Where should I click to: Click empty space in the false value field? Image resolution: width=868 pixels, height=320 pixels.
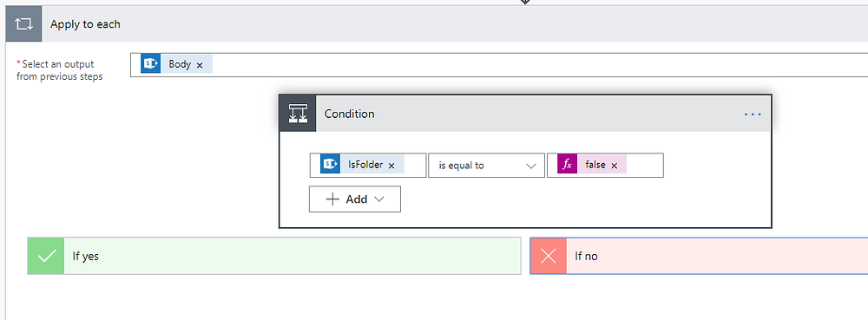click(644, 166)
